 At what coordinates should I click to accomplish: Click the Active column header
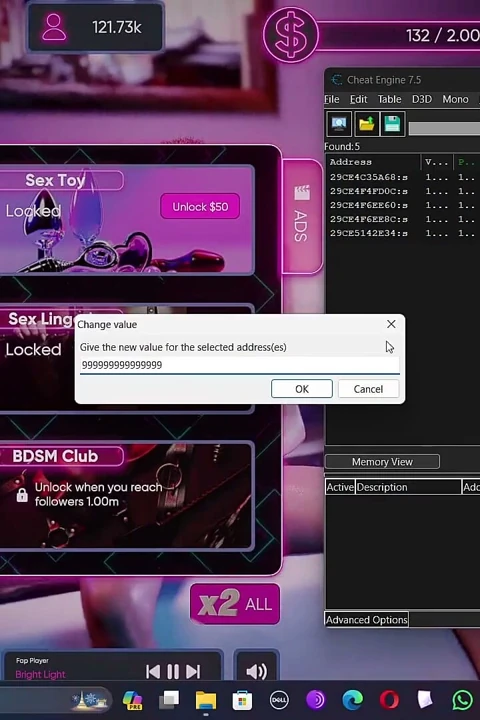[x=340, y=487]
